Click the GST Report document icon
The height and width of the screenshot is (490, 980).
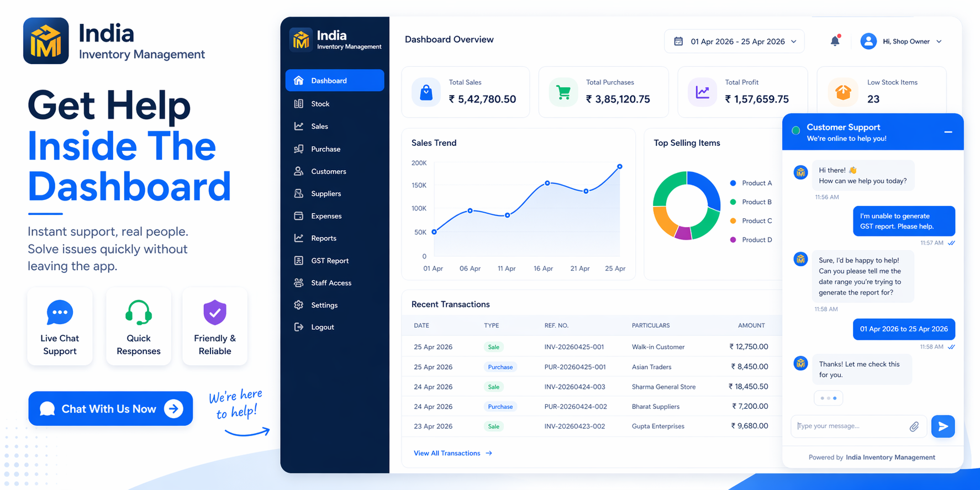299,261
